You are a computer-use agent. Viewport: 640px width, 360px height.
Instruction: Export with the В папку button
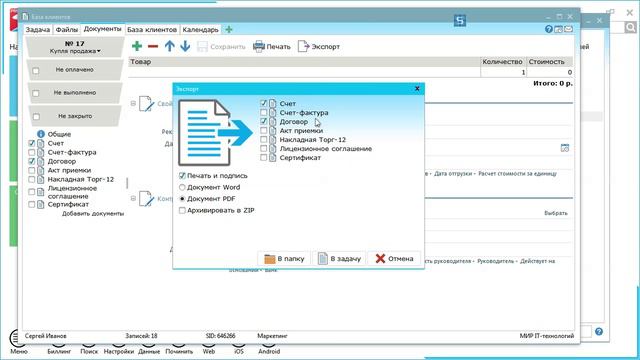(284, 258)
